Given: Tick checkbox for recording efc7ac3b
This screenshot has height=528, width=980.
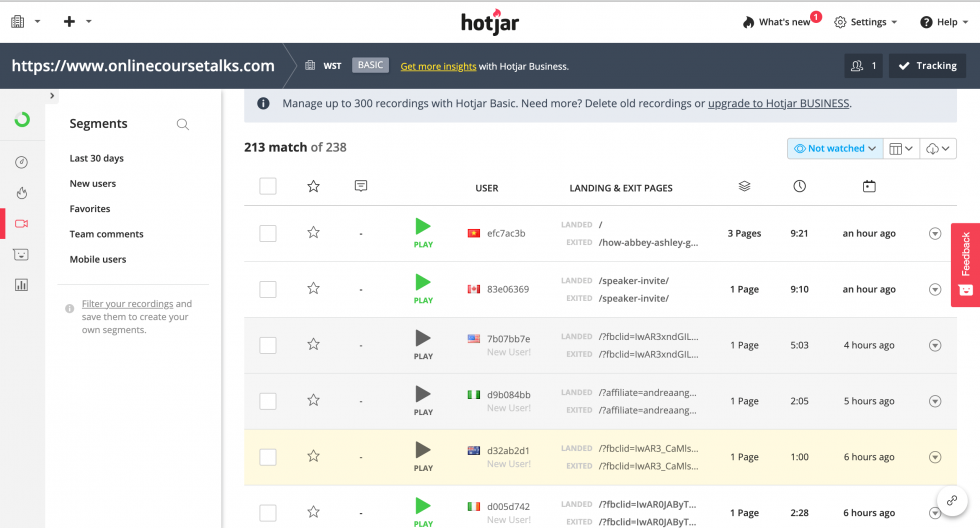Looking at the screenshot, I should (x=268, y=234).
